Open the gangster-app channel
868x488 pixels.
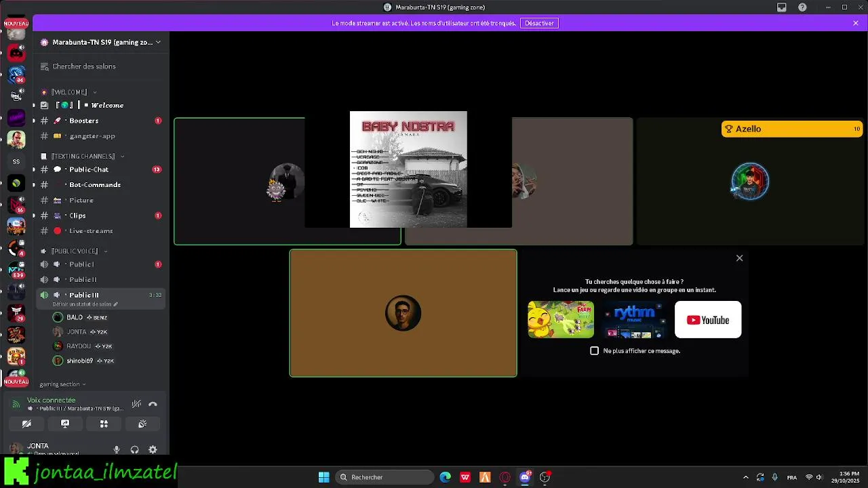(x=100, y=136)
